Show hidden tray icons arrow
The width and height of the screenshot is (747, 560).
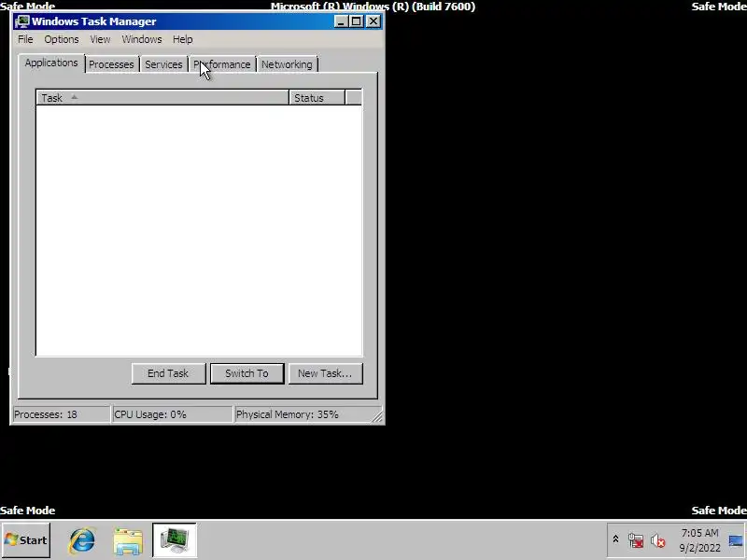pos(615,539)
